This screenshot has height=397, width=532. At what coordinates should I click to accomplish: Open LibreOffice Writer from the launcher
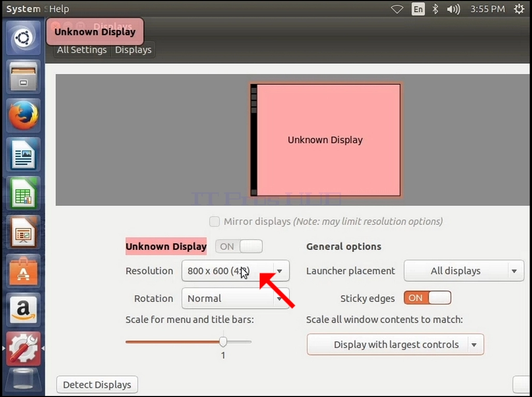click(x=23, y=155)
